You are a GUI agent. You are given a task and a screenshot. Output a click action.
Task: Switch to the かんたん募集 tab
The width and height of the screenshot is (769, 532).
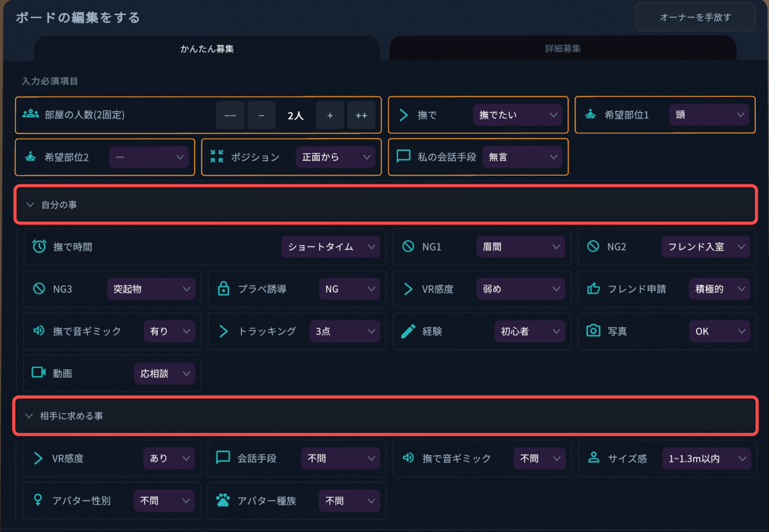coord(207,49)
